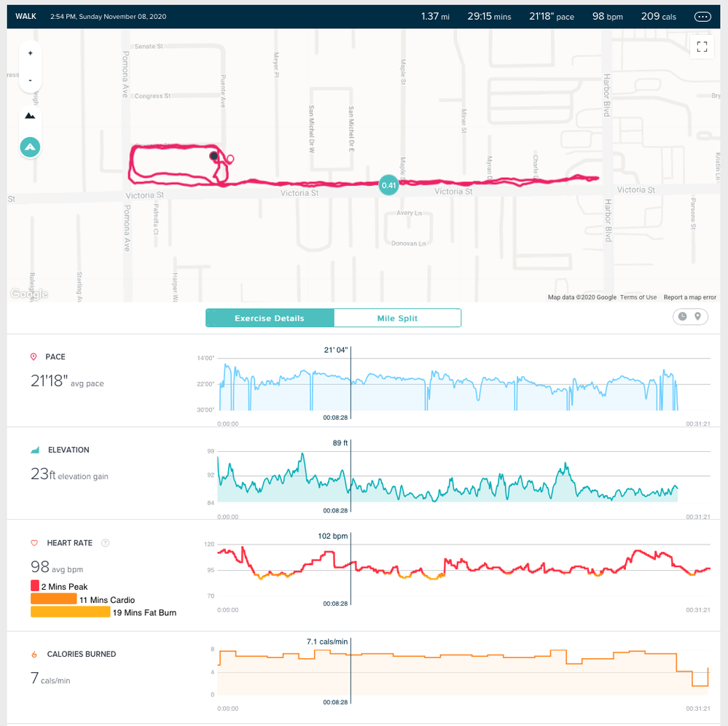Click the yellow Fat Burn minutes bar
The image size is (728, 726).
coord(71,612)
